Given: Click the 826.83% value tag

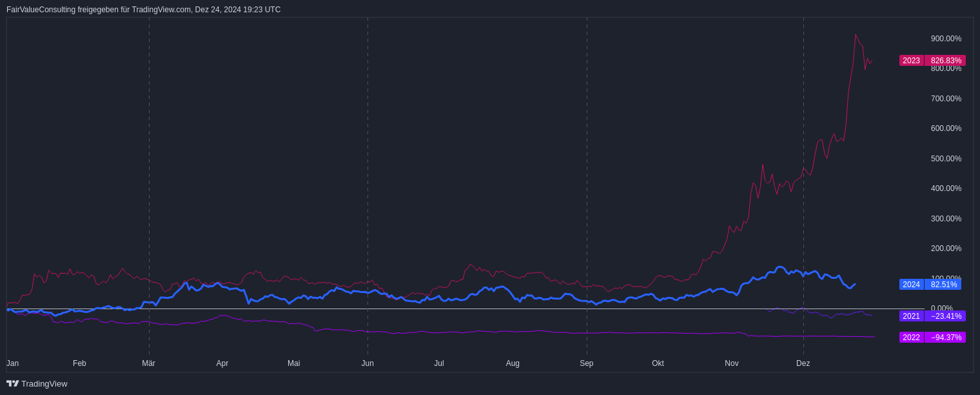Looking at the screenshot, I should (x=945, y=61).
